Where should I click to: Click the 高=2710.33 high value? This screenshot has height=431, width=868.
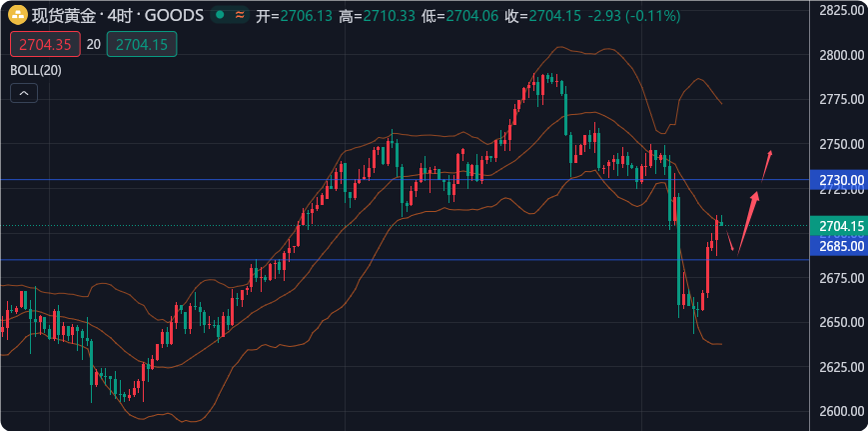click(x=377, y=16)
